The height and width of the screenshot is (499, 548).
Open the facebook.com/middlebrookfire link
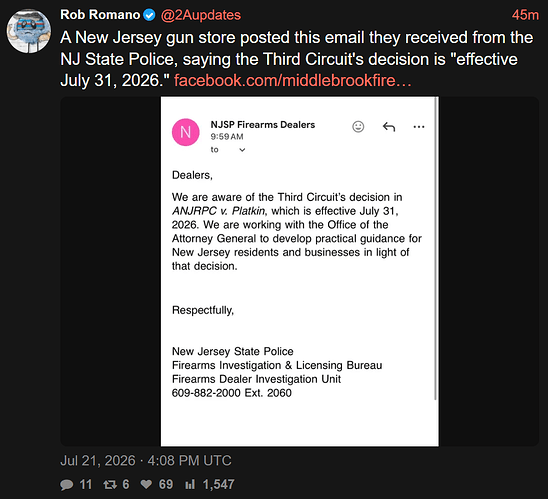[x=293, y=80]
